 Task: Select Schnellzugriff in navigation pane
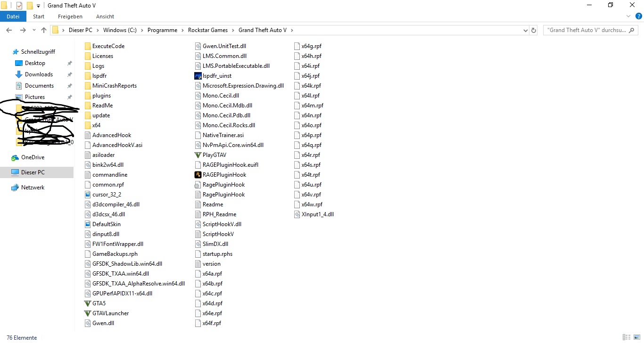[x=38, y=52]
